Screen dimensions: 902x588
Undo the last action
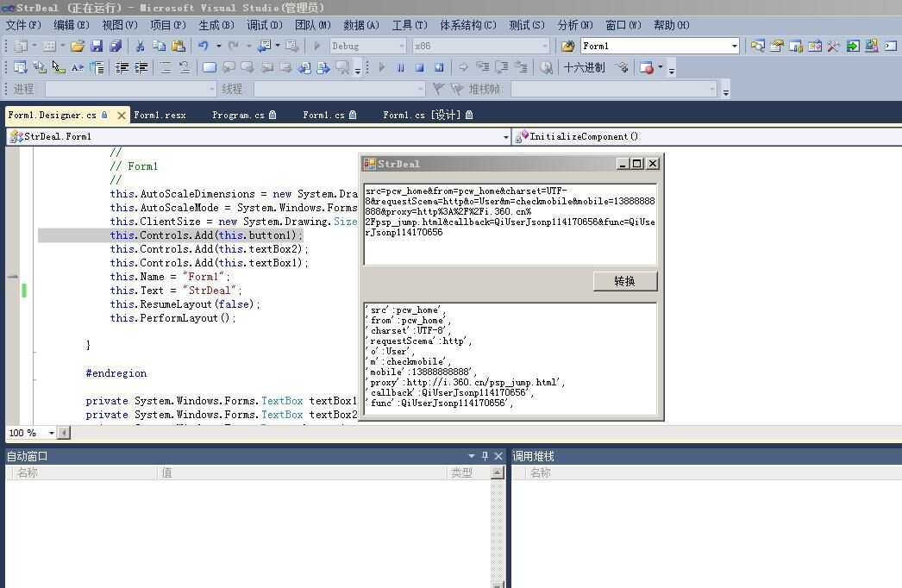click(x=203, y=46)
